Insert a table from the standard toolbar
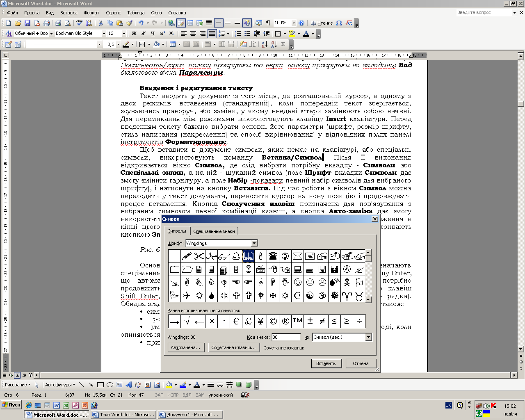This screenshot has height=420, width=525. pyautogui.click(x=190, y=23)
